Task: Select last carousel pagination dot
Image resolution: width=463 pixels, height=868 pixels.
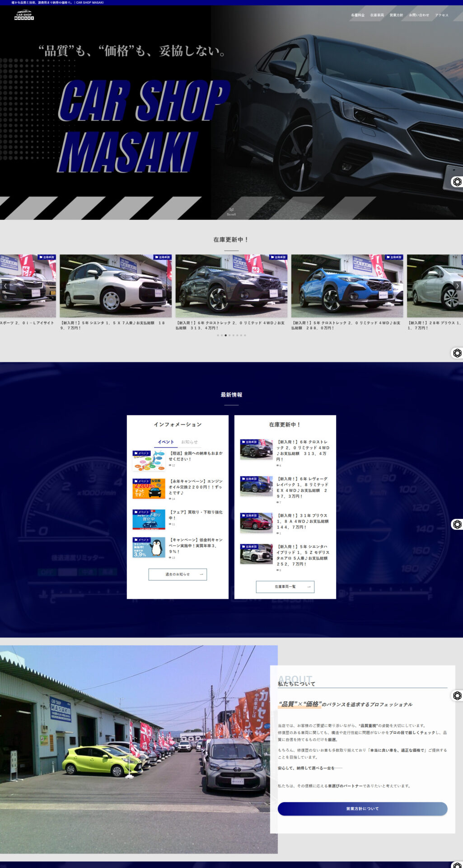Action: point(245,335)
